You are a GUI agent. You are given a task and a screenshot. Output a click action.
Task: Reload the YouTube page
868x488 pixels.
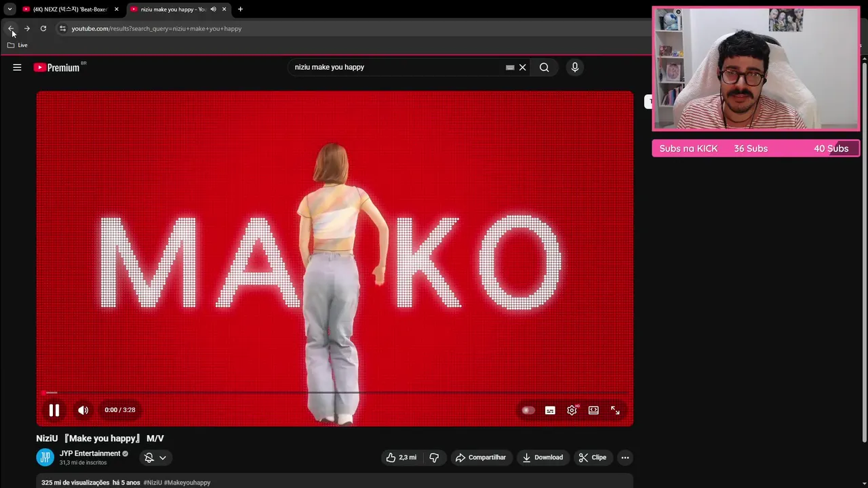pos(43,28)
